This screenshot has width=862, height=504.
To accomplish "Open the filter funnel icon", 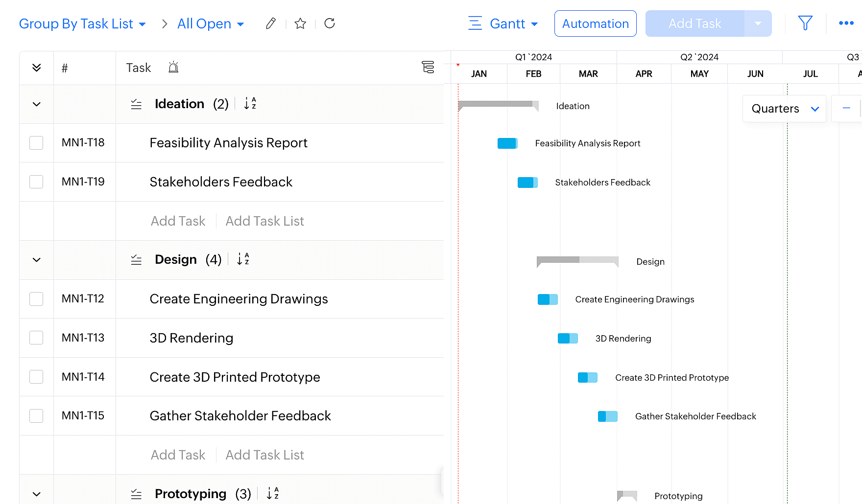I will coord(805,23).
